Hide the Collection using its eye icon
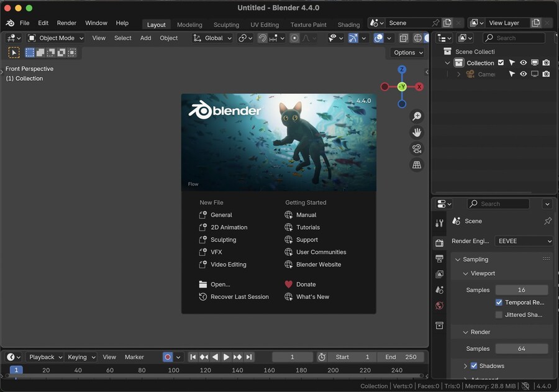 click(x=523, y=63)
